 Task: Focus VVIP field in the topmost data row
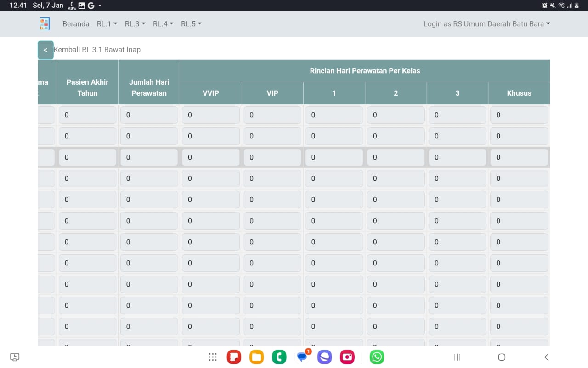(211, 115)
